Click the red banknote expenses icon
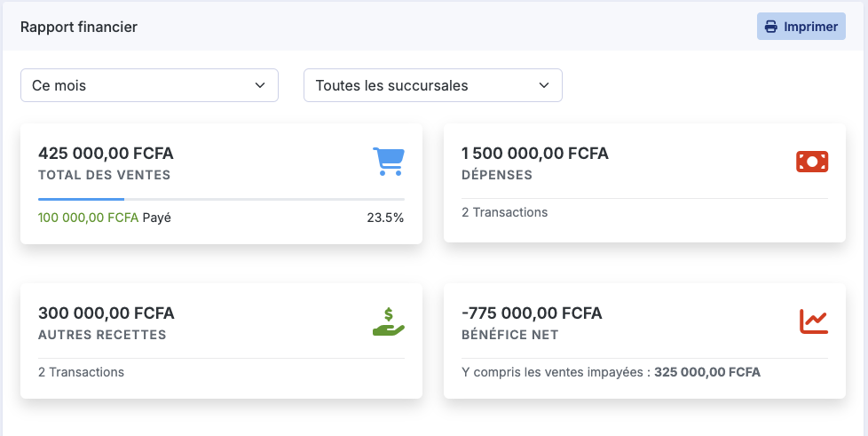Image resolution: width=868 pixels, height=436 pixels. coord(812,162)
